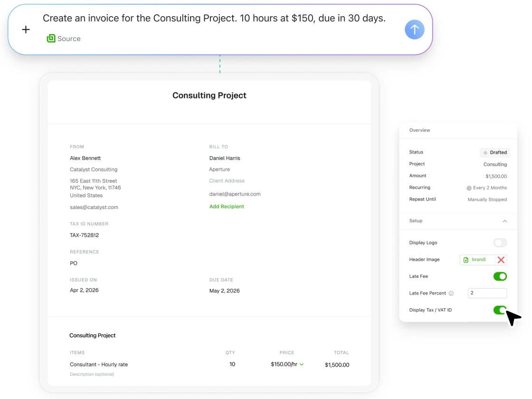Screen dimensions: 532x399
Task: Click the sender name Alex Bennett
Action: click(85, 158)
